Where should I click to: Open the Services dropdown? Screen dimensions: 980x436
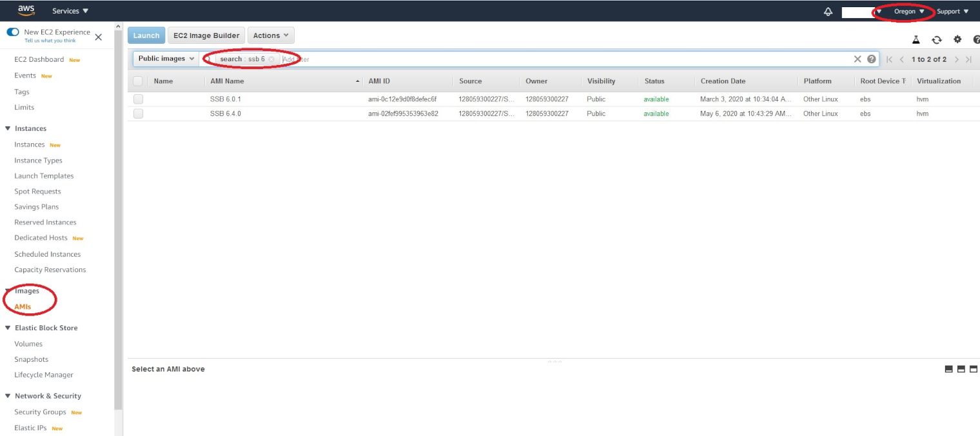click(x=70, y=11)
